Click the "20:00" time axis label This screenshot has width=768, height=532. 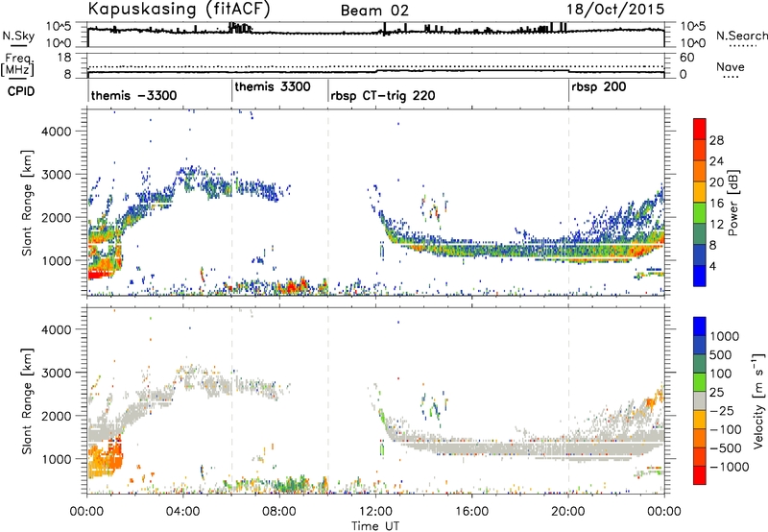(x=567, y=512)
